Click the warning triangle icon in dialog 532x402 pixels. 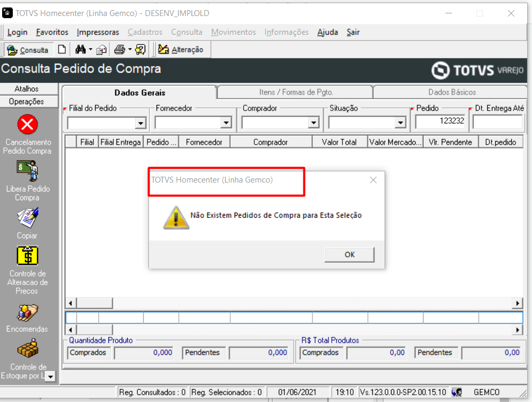click(176, 217)
